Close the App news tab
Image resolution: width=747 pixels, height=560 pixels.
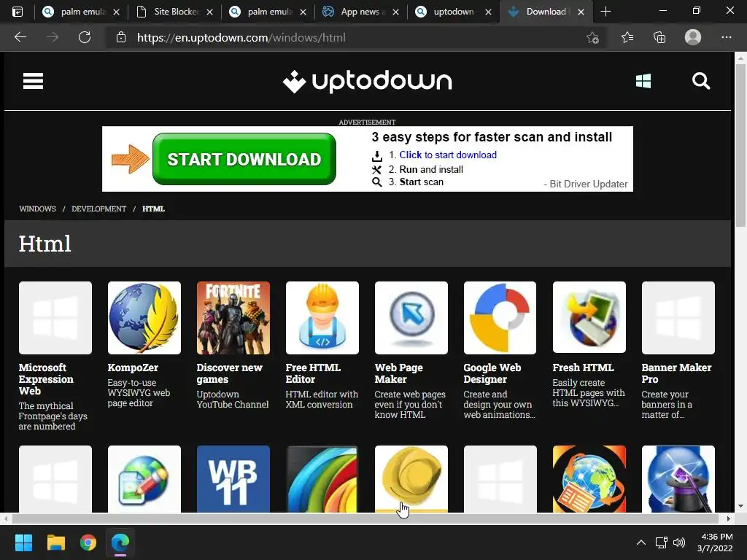click(395, 12)
